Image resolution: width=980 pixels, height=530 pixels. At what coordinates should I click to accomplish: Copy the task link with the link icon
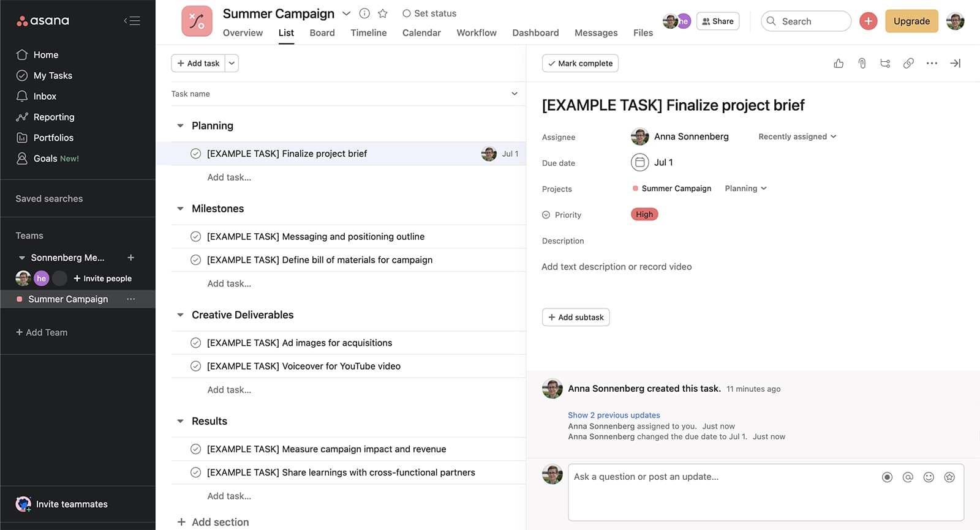tap(908, 63)
